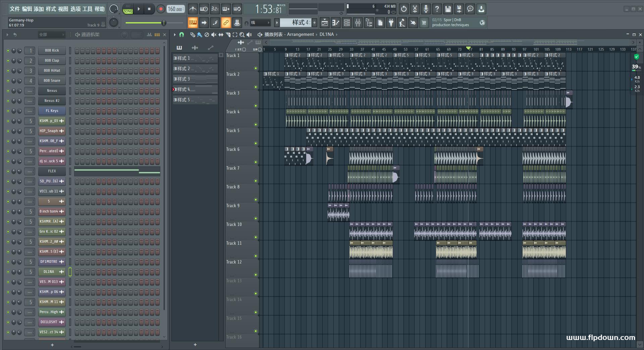Mute the Nexus #2 channel green light
The height and width of the screenshot is (350, 644).
point(8,101)
